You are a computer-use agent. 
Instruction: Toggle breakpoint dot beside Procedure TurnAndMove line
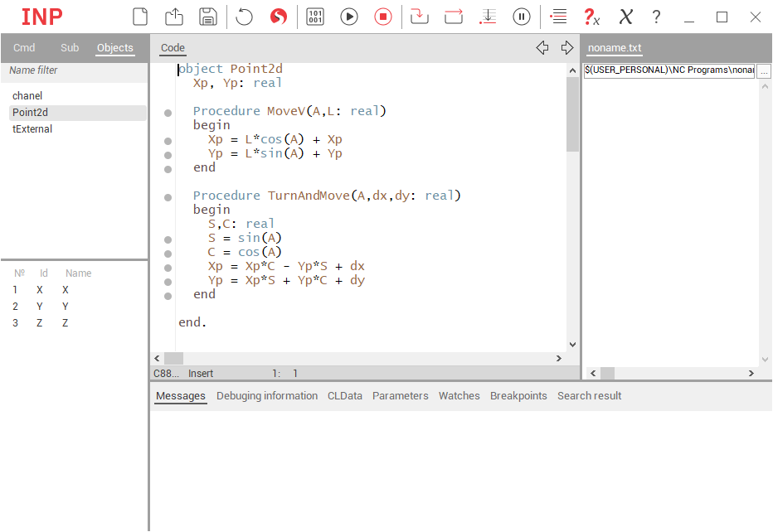(x=168, y=197)
